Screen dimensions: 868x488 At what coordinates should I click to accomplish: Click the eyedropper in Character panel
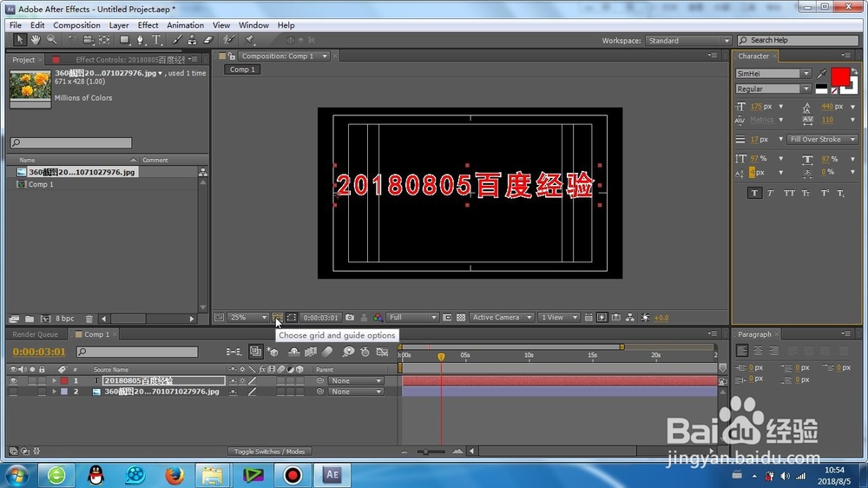pos(822,74)
